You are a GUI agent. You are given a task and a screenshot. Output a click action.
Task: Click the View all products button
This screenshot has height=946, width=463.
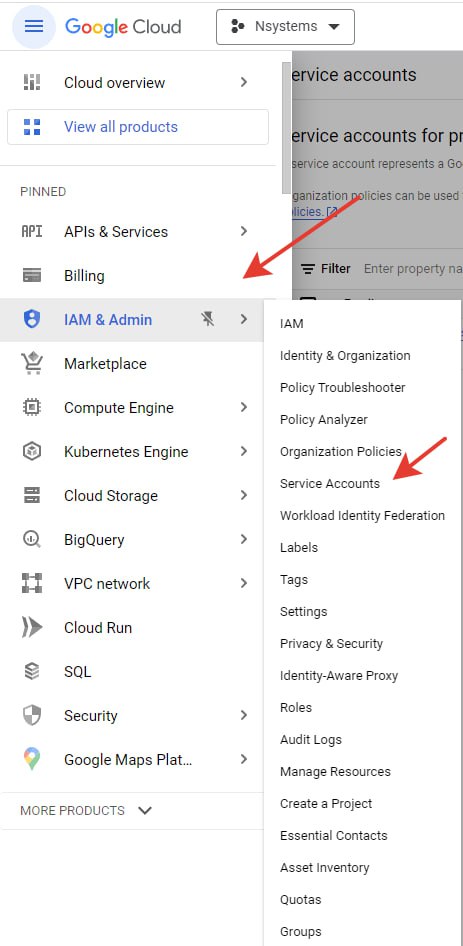click(138, 127)
